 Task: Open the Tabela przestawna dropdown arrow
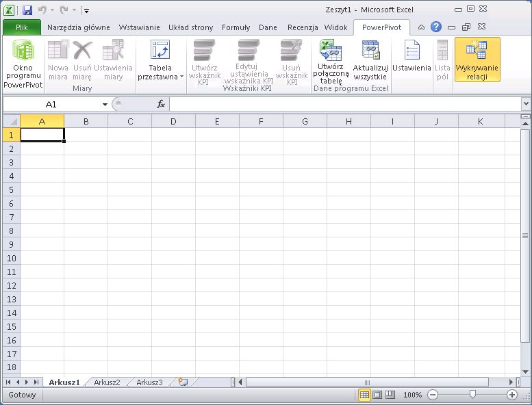[182, 77]
